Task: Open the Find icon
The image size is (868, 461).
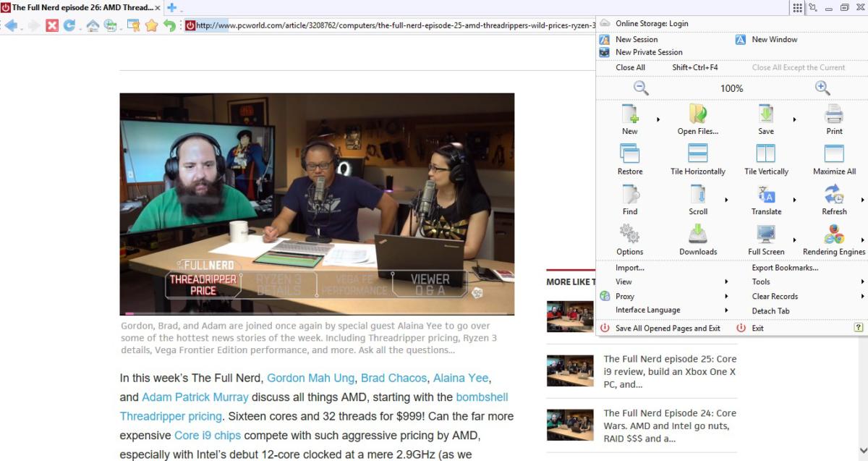Action: click(x=629, y=194)
